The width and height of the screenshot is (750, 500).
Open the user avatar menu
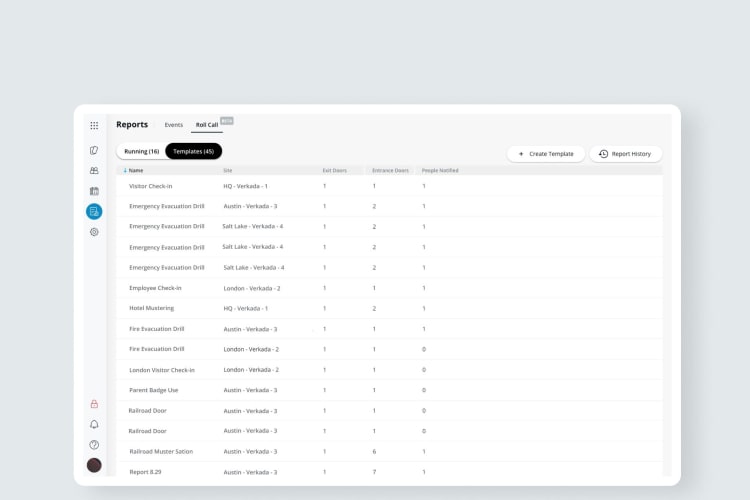point(94,465)
